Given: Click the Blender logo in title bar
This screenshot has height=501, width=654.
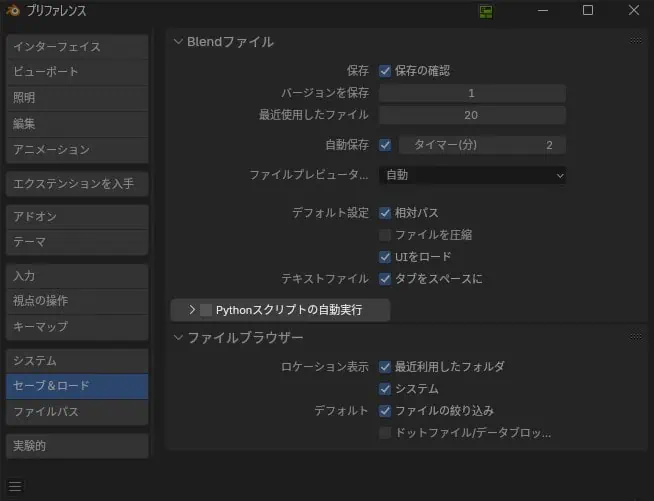Looking at the screenshot, I should click(x=13, y=10).
